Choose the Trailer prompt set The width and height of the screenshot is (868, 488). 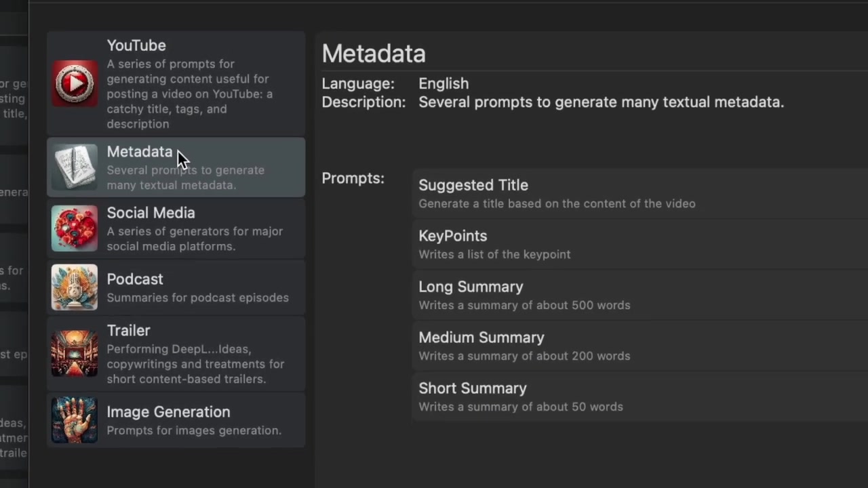176,354
